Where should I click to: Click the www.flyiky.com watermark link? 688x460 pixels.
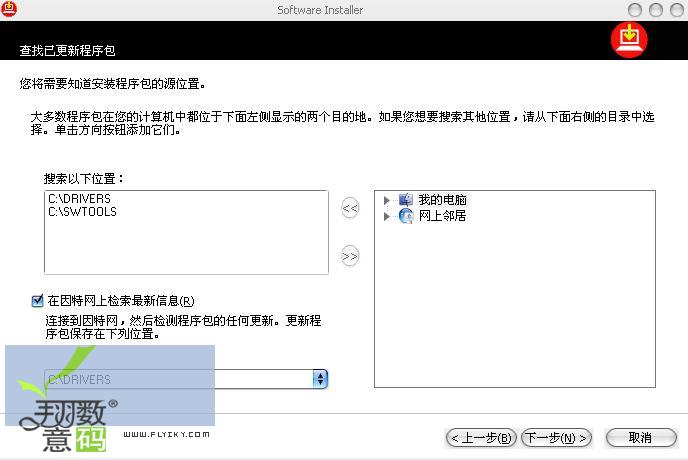coord(166,435)
